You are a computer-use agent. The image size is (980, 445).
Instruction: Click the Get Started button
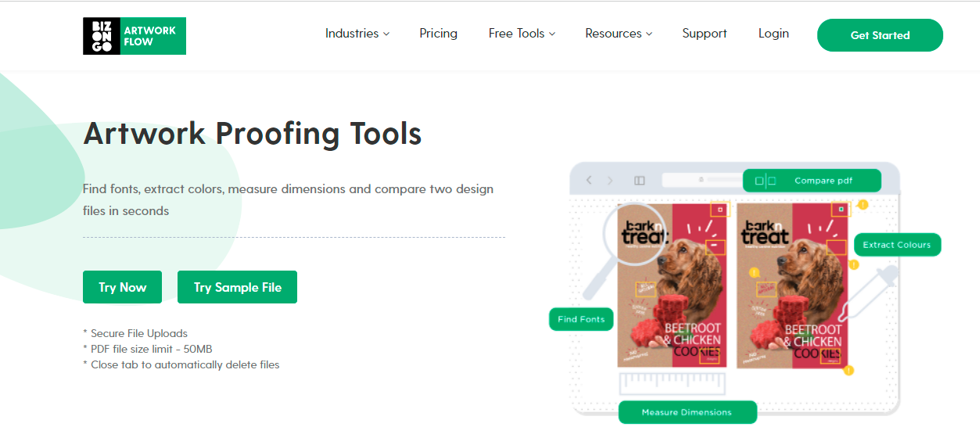(880, 35)
